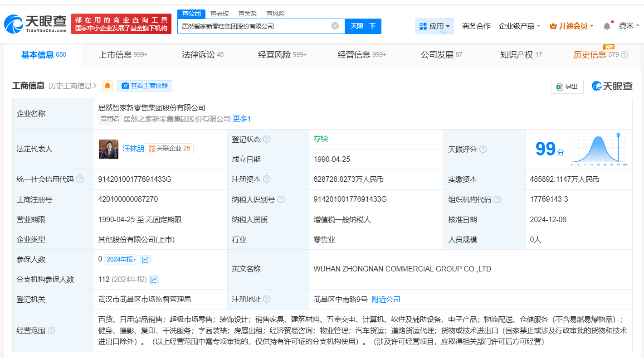Clear search box with the X icon
The width and height of the screenshot is (644, 358).
point(335,26)
